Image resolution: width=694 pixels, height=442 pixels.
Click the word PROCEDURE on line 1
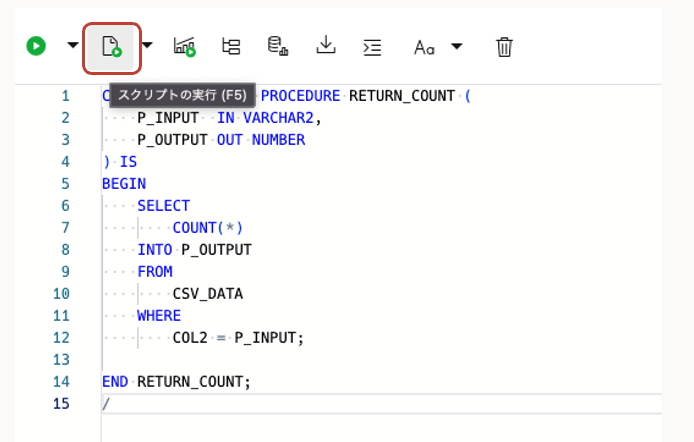(301, 96)
